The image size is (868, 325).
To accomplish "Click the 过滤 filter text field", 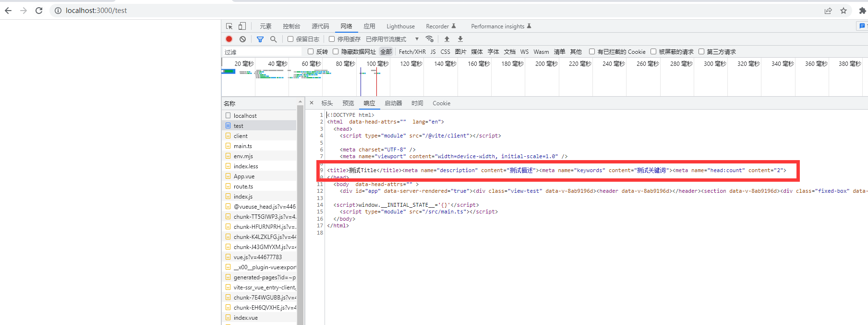I will [x=262, y=52].
